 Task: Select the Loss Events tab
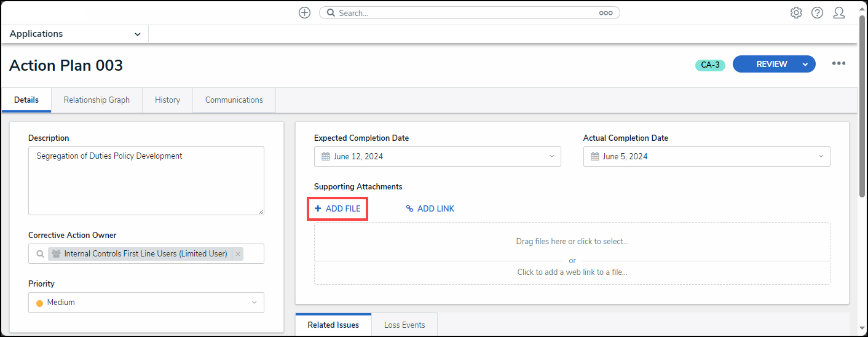click(x=404, y=325)
